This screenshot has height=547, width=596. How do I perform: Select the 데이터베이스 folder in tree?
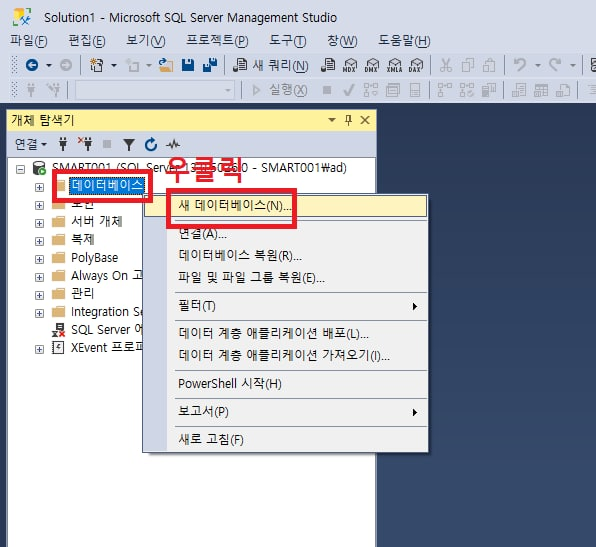[107, 186]
